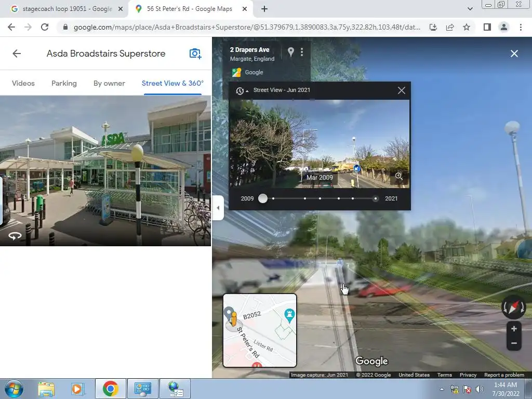Enlarge the Mar 2009 preview with the magnifier
This screenshot has height=399, width=532.
coord(399,177)
